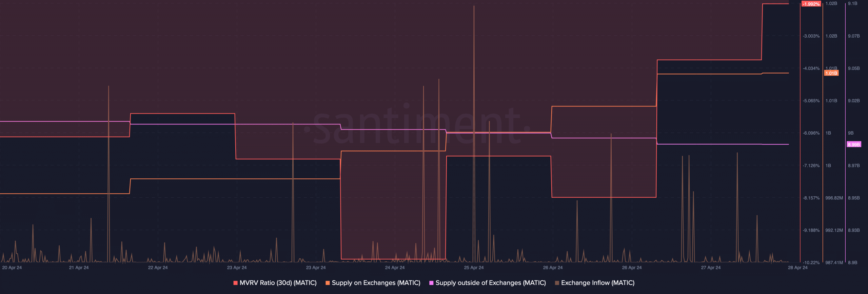Toggle the Exchange Inflow (MATIC) legend entry
The height and width of the screenshot is (294, 868).
[595, 283]
